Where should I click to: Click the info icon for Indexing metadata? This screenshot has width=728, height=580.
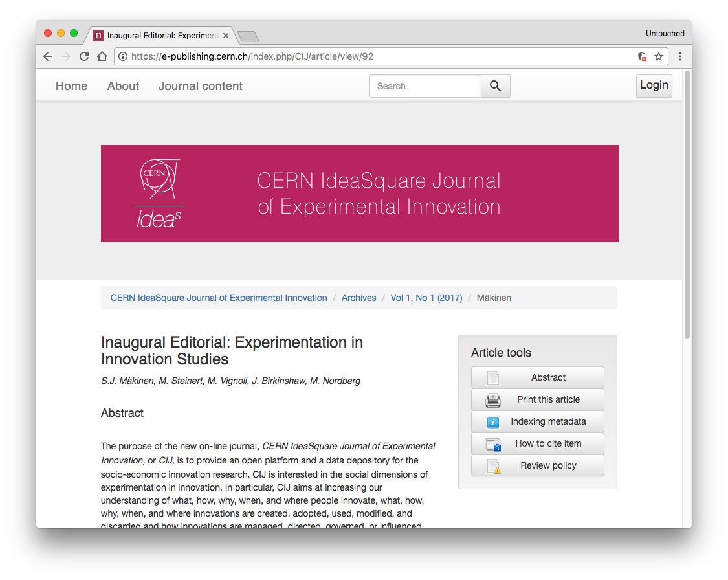pyautogui.click(x=492, y=422)
